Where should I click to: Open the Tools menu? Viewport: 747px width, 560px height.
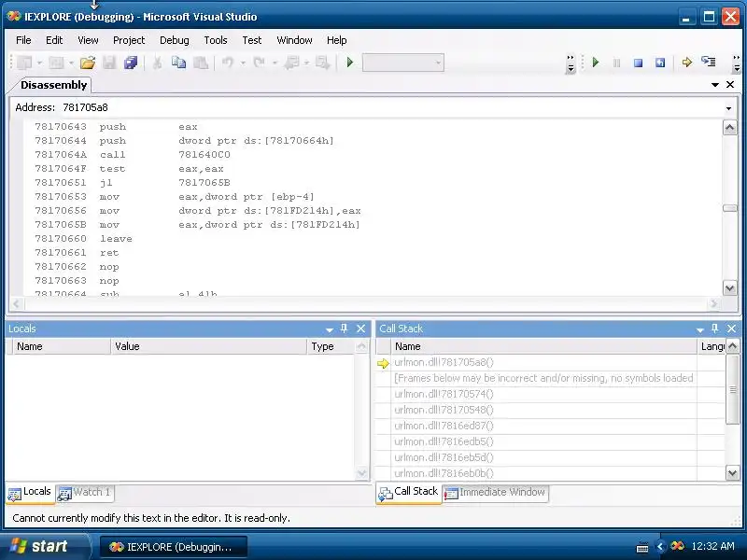(x=216, y=40)
